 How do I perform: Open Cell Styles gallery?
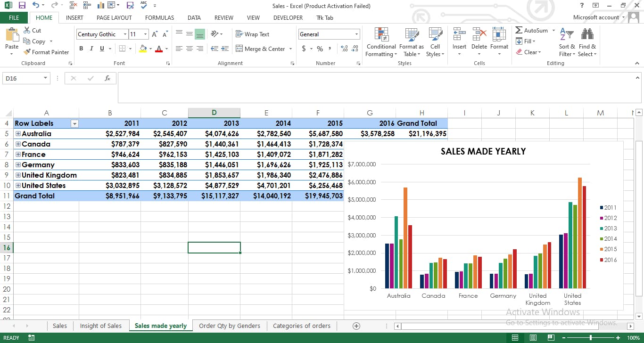click(435, 42)
